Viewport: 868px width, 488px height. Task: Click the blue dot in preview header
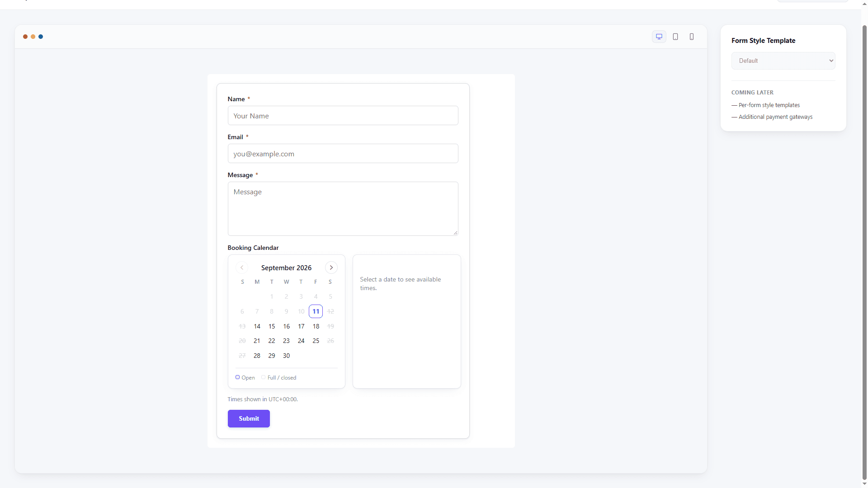(x=41, y=37)
